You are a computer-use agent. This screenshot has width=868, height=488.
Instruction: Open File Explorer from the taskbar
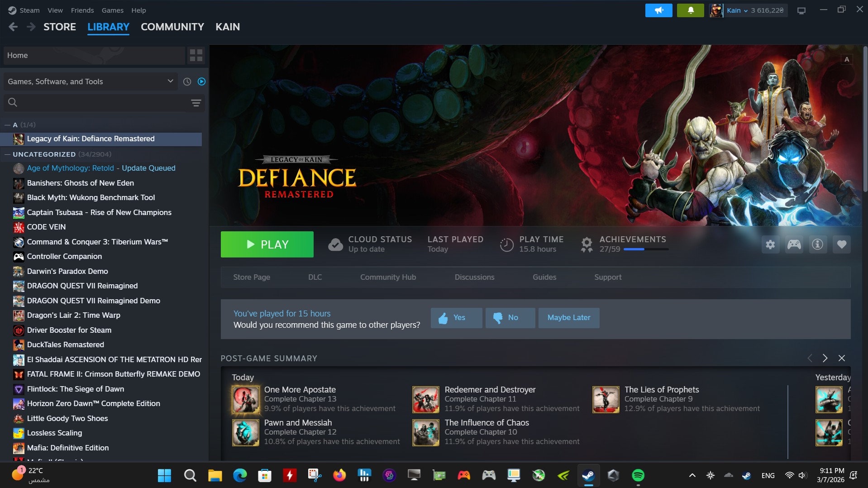point(215,475)
